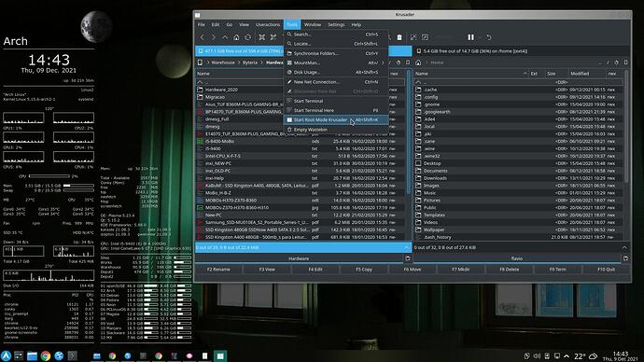This screenshot has width=644, height=362.
Task: Click the undo arrow icon in toolbar
Action: [x=489, y=37]
